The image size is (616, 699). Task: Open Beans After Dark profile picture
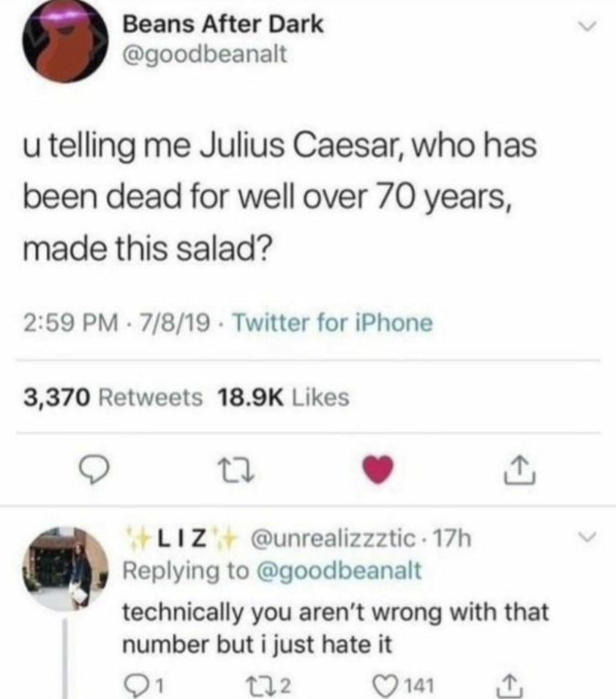click(64, 41)
